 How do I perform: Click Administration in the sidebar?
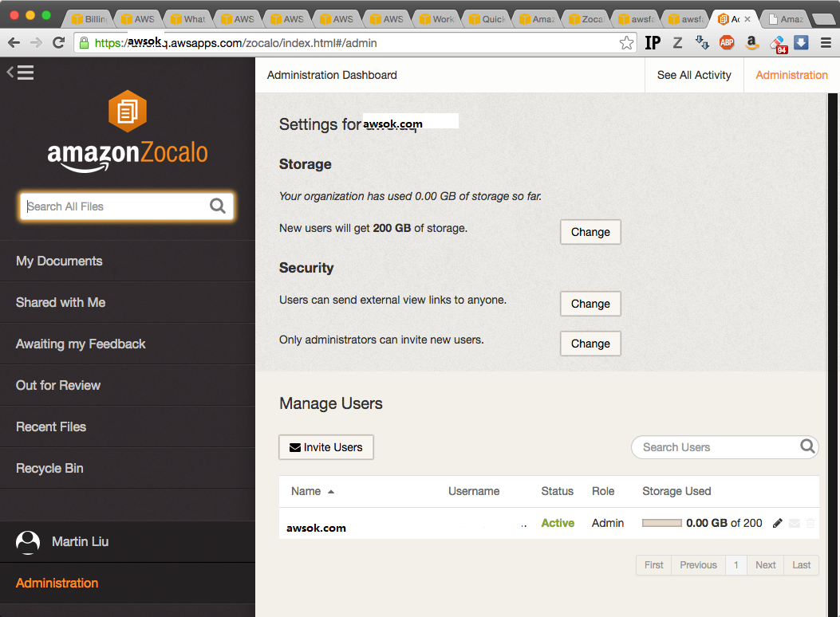coord(128,584)
